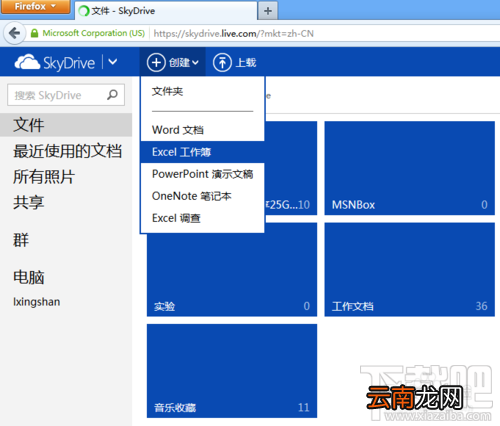Choose Excel 调查 in the create menu
500x426 pixels.
pos(203,218)
